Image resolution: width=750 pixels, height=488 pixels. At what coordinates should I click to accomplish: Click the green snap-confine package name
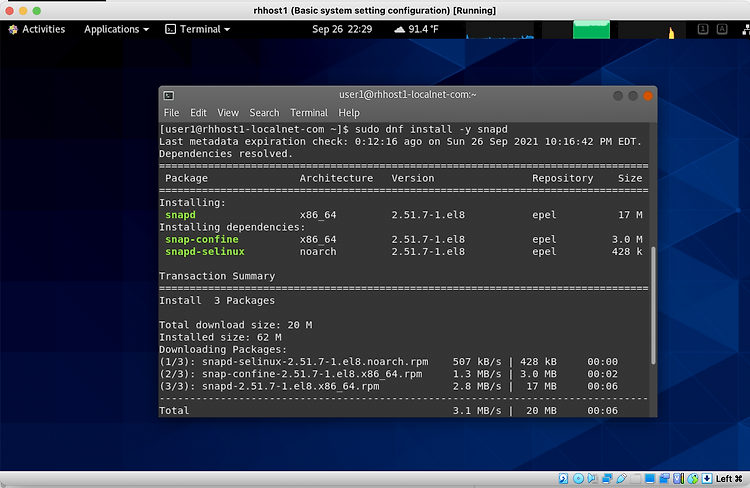[x=202, y=239]
